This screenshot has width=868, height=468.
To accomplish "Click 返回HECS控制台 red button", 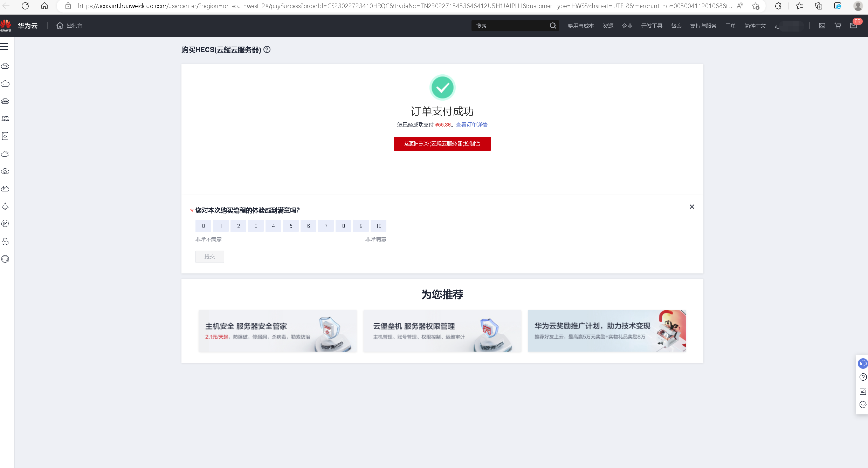I will point(442,144).
